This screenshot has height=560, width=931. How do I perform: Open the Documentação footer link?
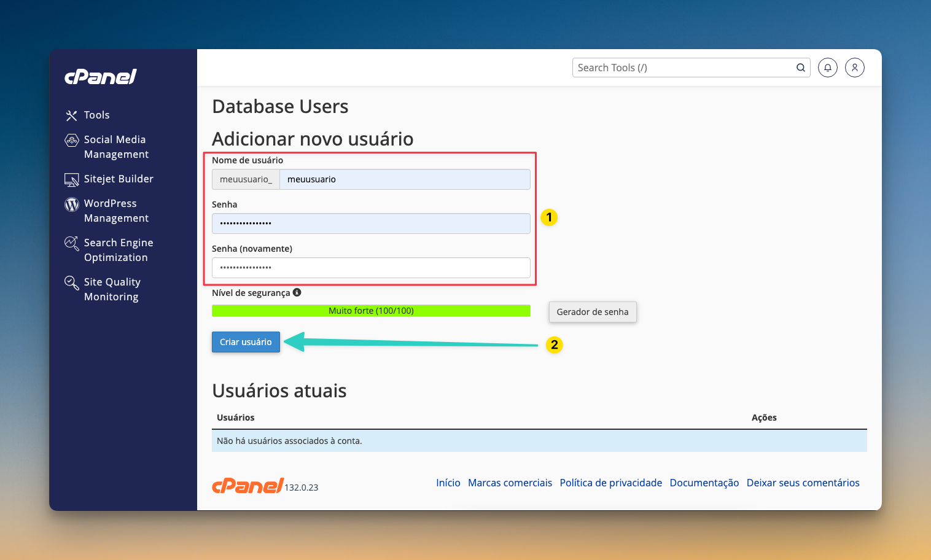click(x=704, y=483)
